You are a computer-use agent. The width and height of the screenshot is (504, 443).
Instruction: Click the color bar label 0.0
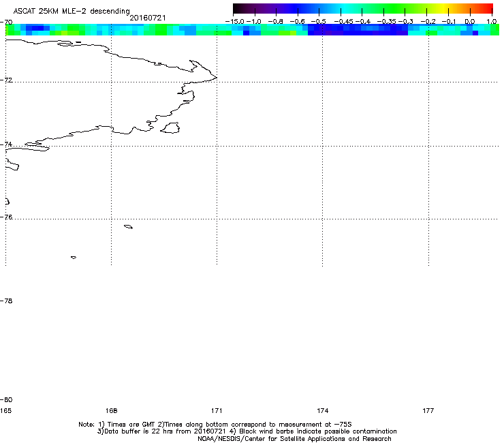tap(470, 22)
